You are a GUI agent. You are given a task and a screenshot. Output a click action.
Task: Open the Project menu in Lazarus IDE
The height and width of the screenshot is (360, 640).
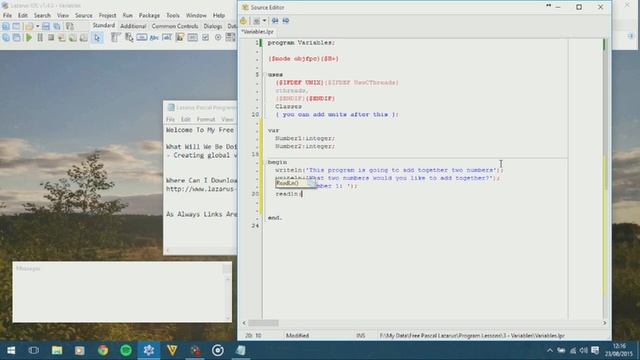pos(107,15)
